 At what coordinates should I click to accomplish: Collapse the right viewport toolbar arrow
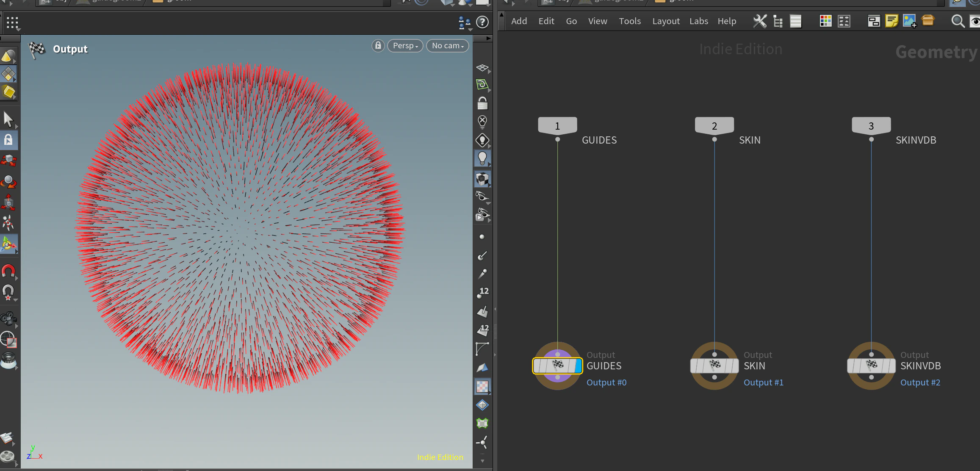point(488,39)
